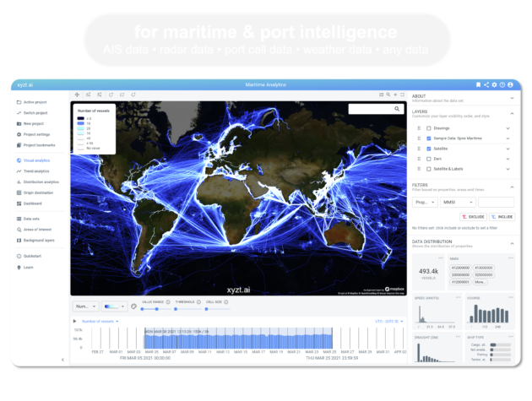Grab the drag handle for Drawings layer

[x=419, y=128]
